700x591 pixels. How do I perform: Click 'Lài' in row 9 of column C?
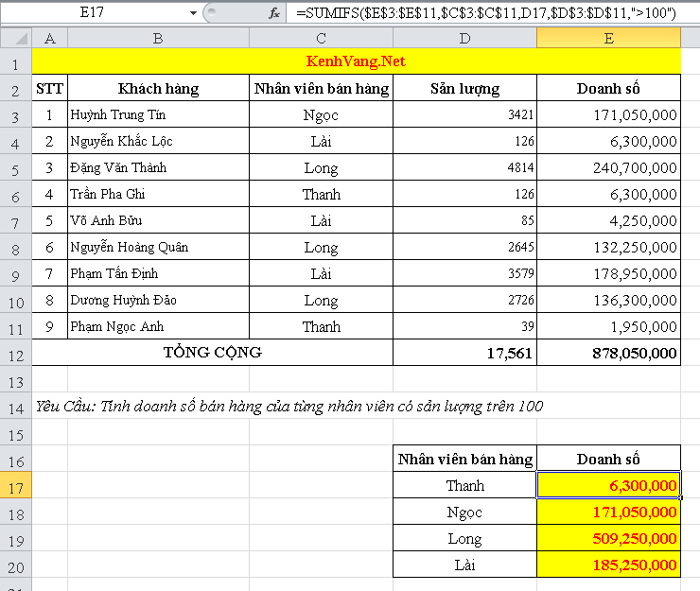coord(321,273)
